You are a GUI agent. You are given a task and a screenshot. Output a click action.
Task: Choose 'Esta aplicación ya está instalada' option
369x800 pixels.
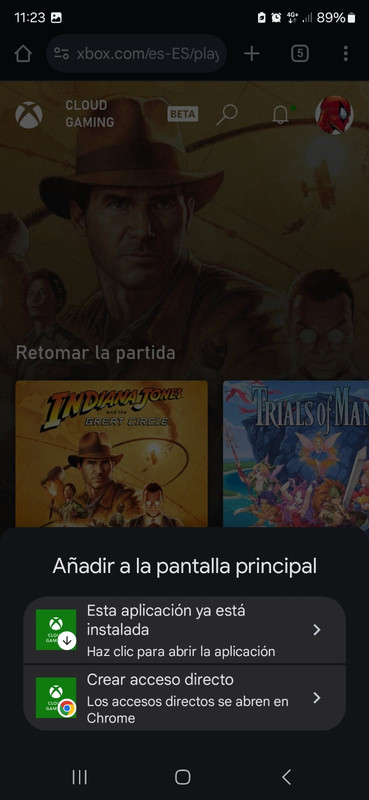coord(184,630)
